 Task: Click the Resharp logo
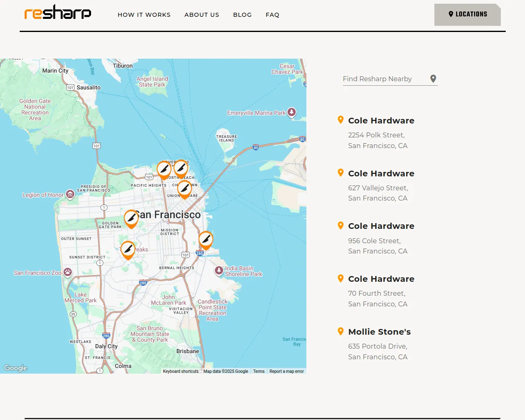tap(58, 12)
